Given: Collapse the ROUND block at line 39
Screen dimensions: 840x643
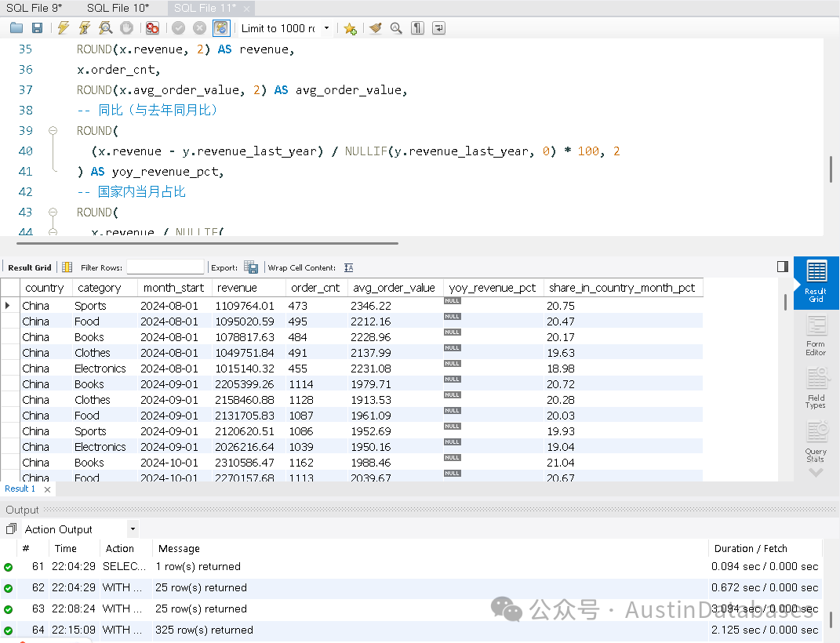Looking at the screenshot, I should point(53,131).
